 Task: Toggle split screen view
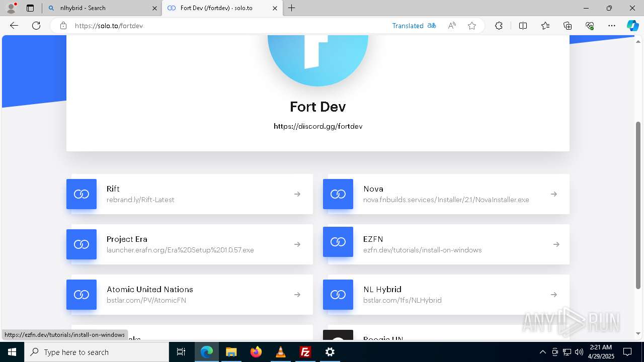pos(523,26)
